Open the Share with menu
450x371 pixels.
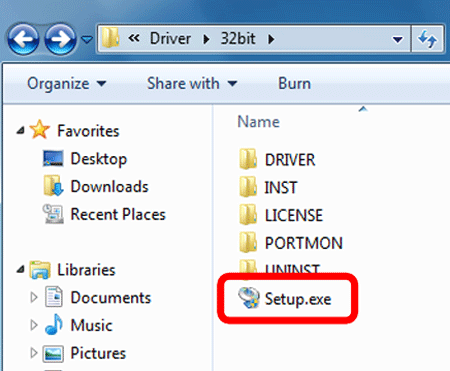tap(192, 83)
